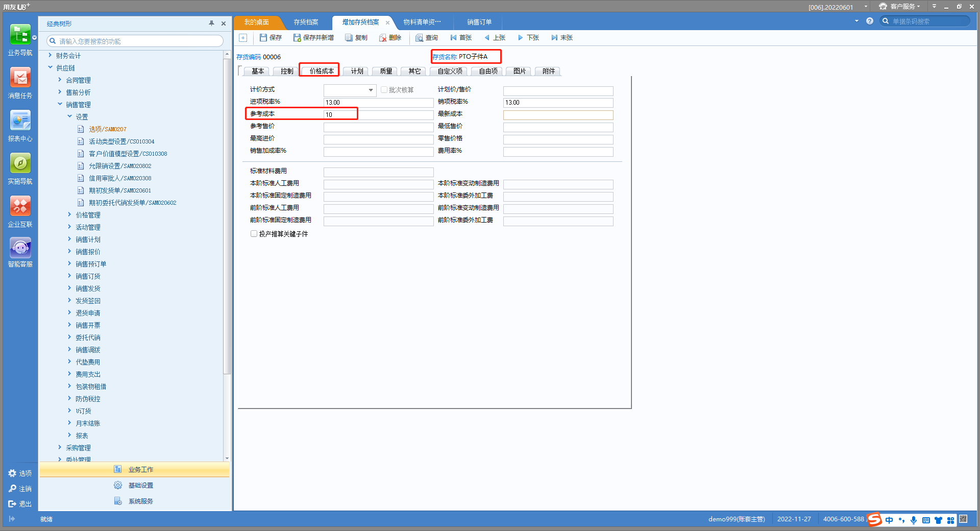Open the 业务导航 sidebar icon

coord(20,35)
